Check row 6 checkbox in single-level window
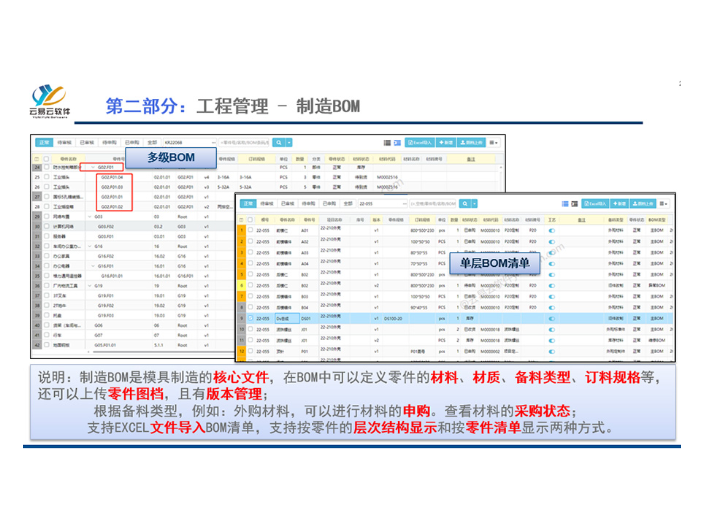Screen dimensions: 704x528 coord(251,286)
